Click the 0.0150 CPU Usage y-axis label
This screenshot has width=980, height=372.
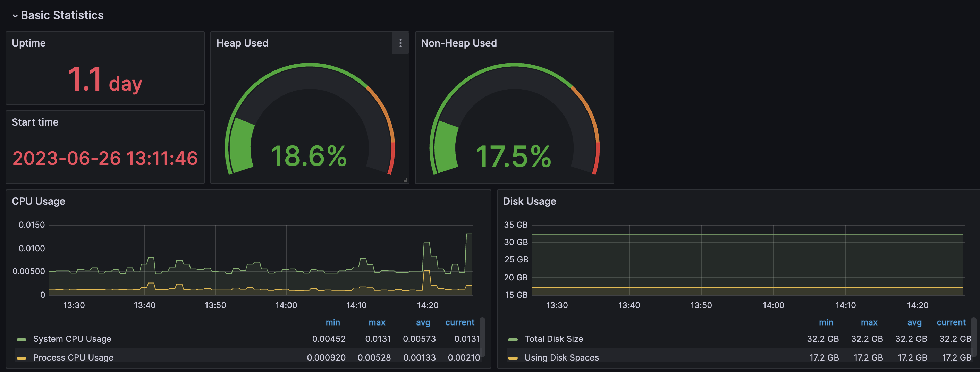pos(32,225)
